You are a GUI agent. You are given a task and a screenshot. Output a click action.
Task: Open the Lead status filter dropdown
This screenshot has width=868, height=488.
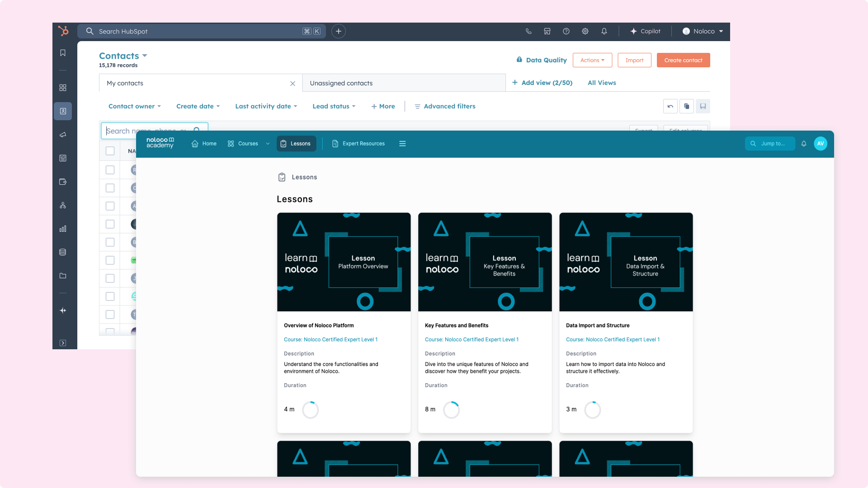[334, 106]
